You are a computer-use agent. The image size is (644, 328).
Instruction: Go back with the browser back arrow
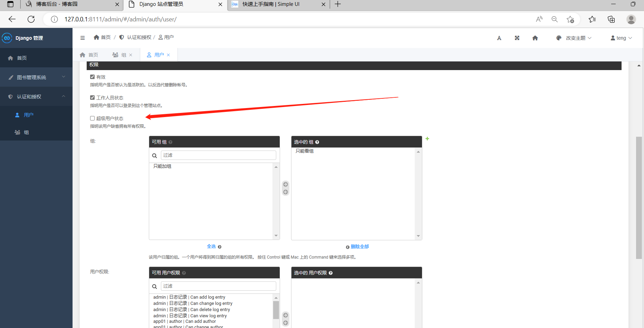[x=12, y=19]
